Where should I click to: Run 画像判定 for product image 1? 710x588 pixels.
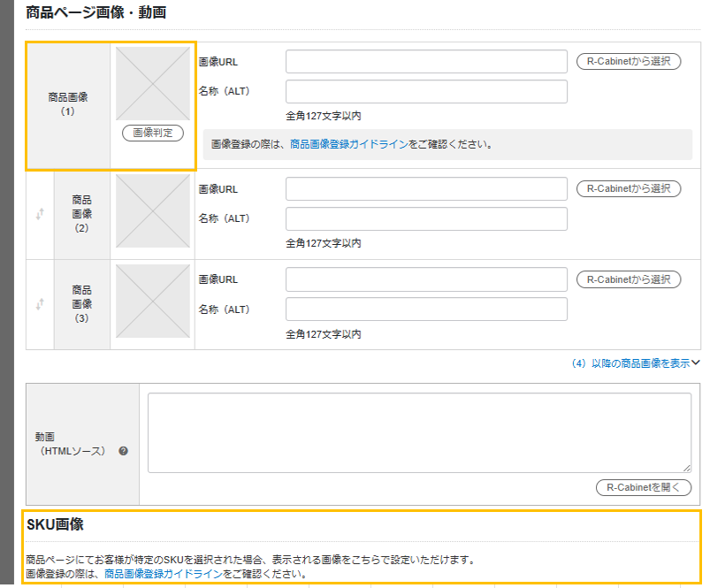pos(151,134)
